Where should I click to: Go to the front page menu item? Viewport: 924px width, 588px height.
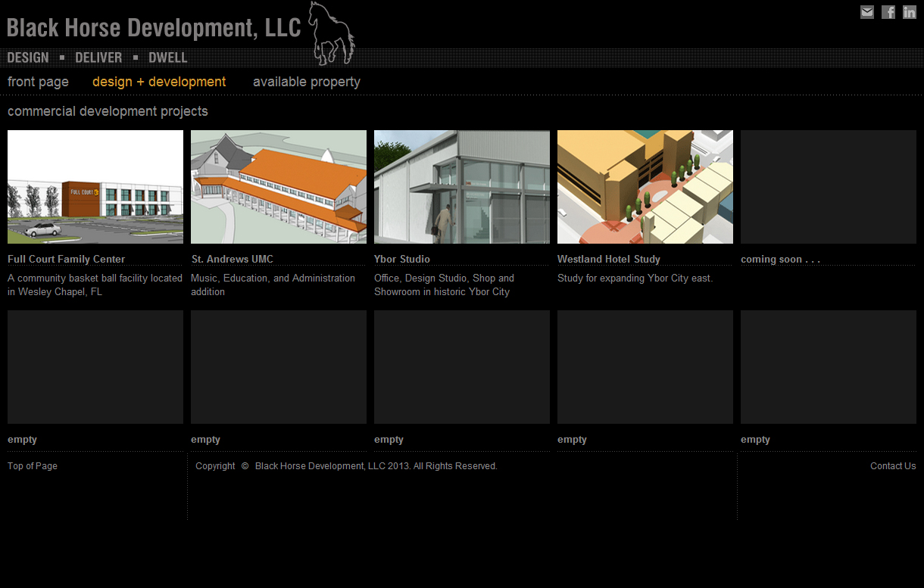pyautogui.click(x=38, y=82)
